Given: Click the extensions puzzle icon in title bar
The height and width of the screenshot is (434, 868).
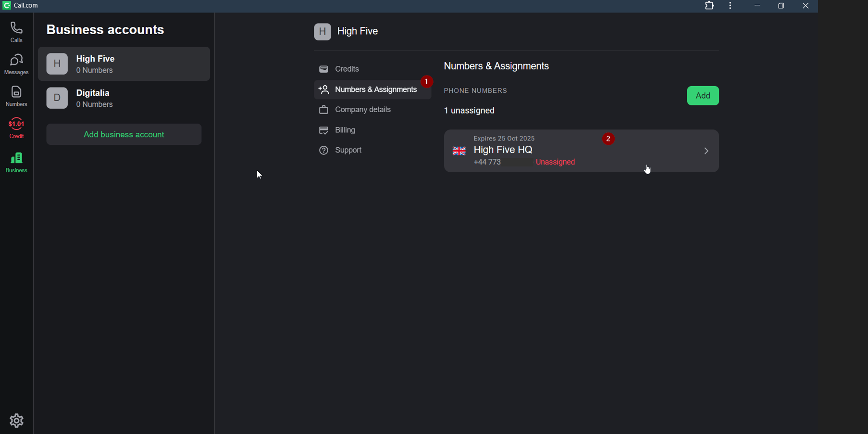Looking at the screenshot, I should tap(709, 6).
